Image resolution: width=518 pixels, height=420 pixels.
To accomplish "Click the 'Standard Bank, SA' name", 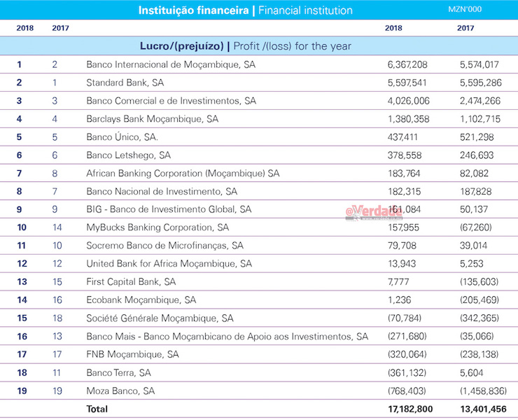I will tap(125, 83).
